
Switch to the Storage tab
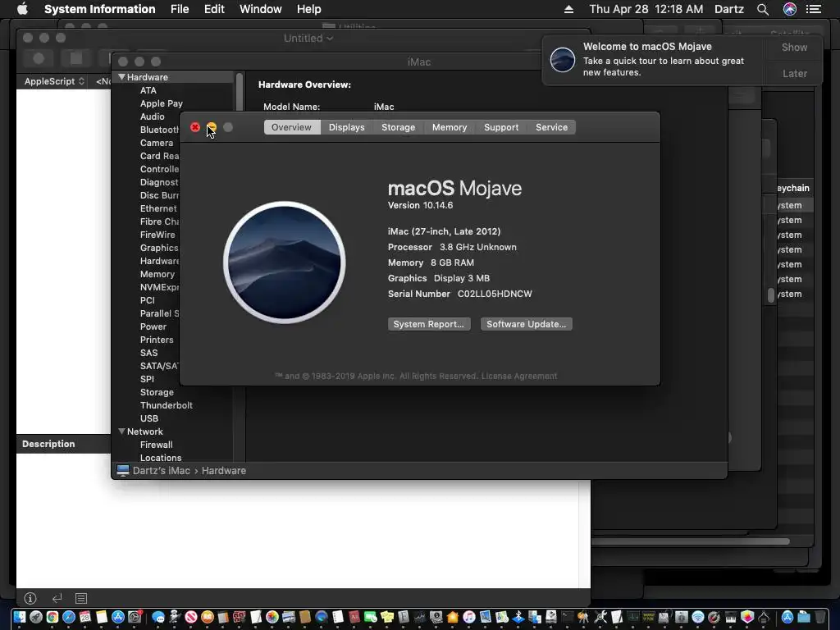click(x=398, y=127)
